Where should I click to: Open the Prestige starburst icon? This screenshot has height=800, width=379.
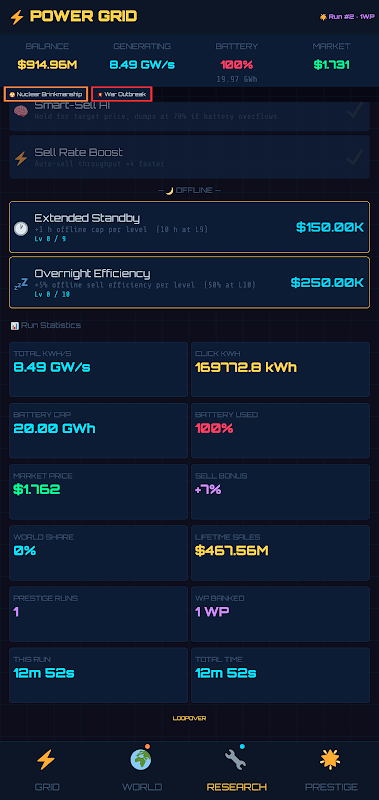[x=331, y=760]
